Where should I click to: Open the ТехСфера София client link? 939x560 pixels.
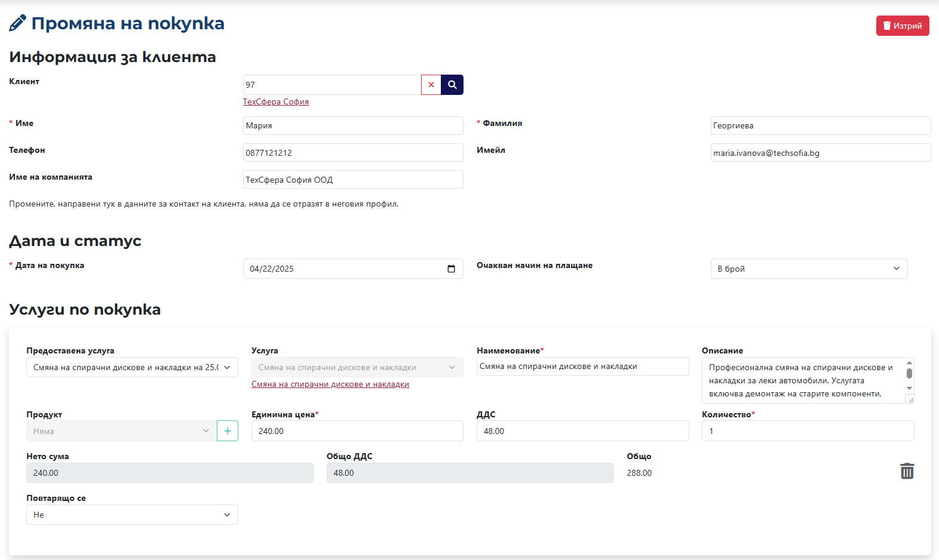pos(276,102)
